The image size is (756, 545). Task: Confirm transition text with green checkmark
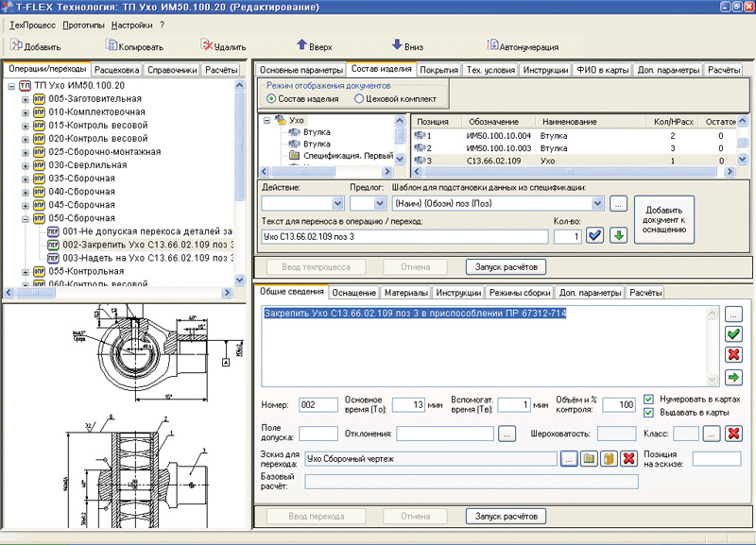(733, 334)
